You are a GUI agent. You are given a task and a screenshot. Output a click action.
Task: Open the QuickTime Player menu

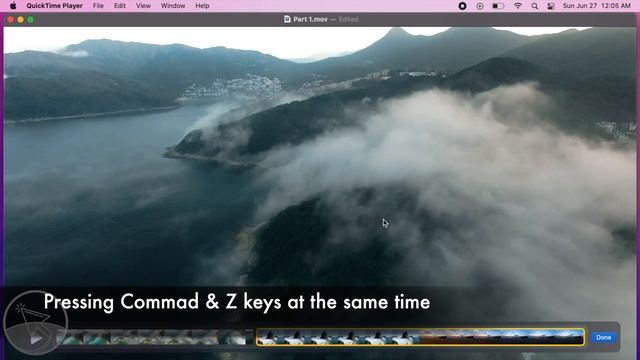tap(54, 6)
